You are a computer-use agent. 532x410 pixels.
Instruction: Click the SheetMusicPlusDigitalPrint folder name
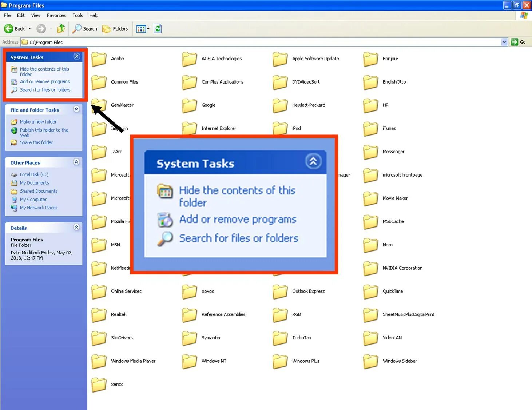tap(408, 314)
